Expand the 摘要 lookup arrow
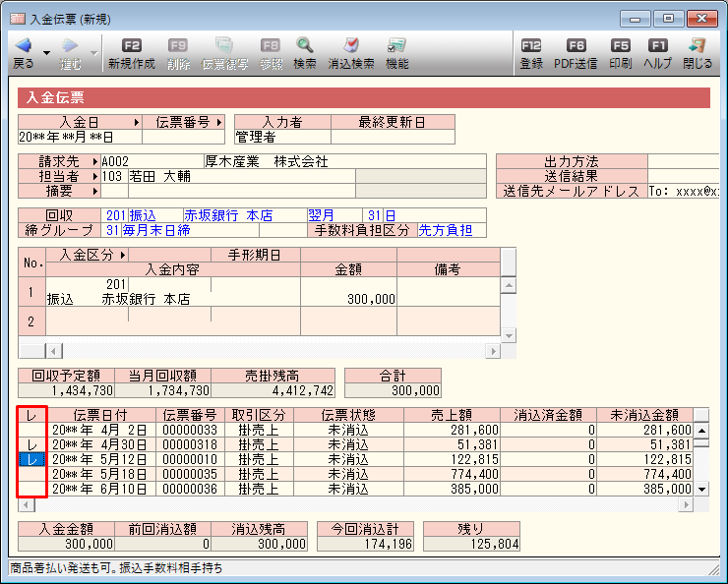Screen dimensions: 728x584 95,191
